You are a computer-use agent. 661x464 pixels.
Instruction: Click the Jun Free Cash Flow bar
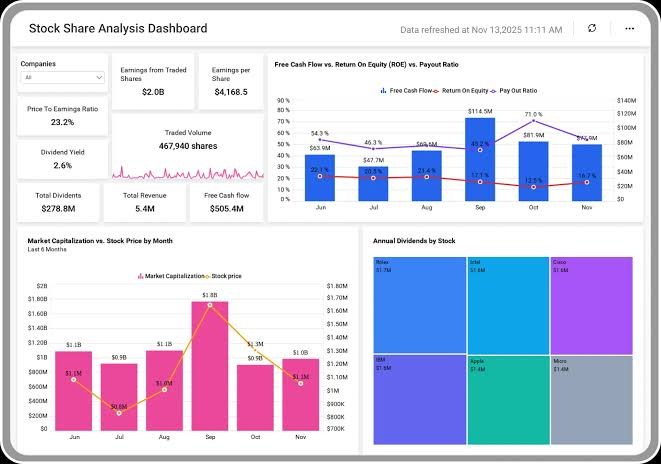click(320, 178)
